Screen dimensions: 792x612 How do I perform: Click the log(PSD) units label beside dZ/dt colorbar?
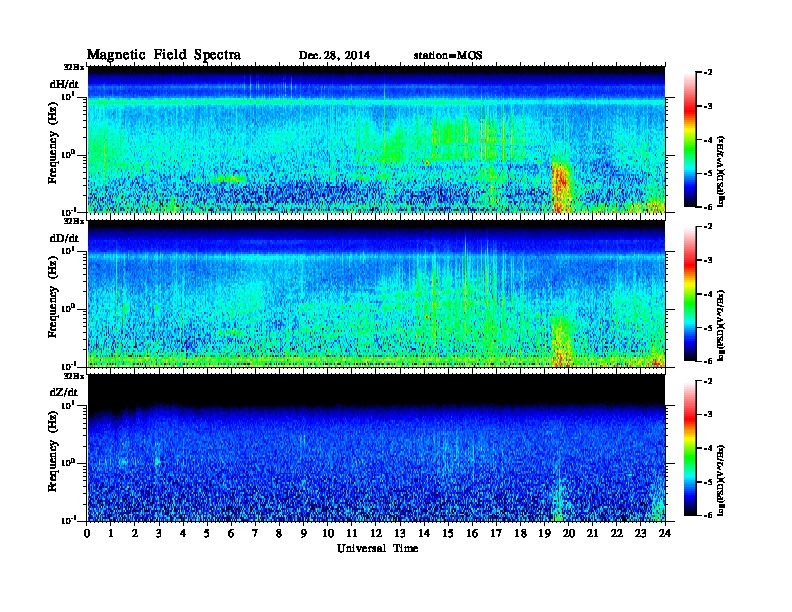[x=722, y=480]
